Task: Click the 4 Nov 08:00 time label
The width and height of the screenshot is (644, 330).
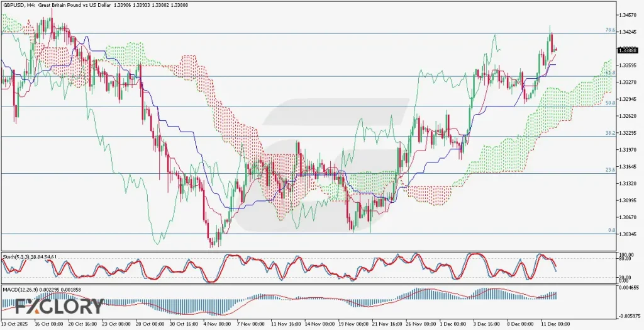Action: coord(218,324)
